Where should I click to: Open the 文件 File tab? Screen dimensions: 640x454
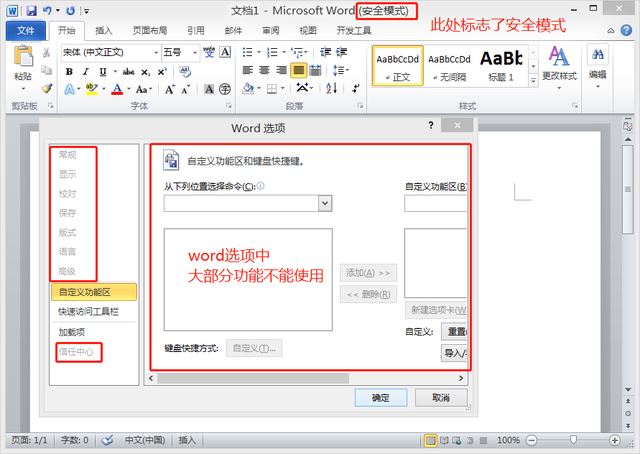tap(25, 31)
